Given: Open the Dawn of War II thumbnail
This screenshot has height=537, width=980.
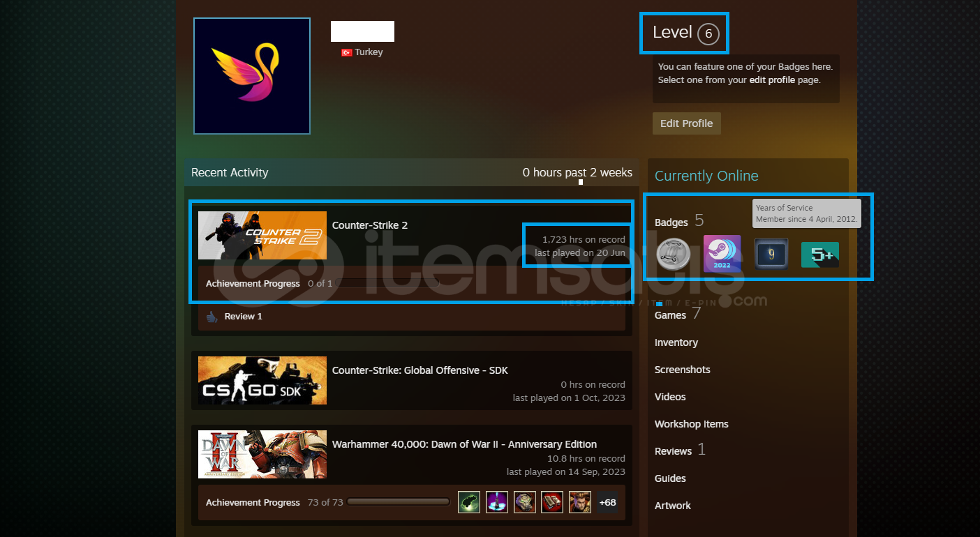Looking at the screenshot, I should pos(262,455).
